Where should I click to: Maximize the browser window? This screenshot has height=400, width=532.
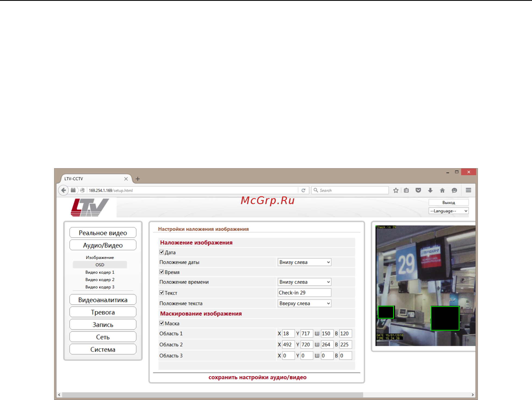[457, 172]
